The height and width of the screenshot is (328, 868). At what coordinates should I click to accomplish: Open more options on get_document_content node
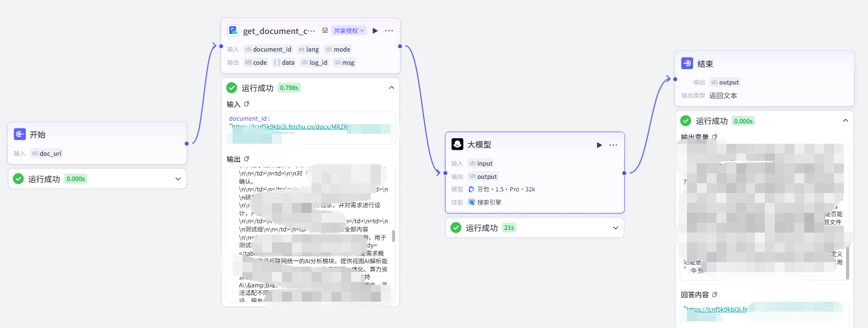point(389,31)
